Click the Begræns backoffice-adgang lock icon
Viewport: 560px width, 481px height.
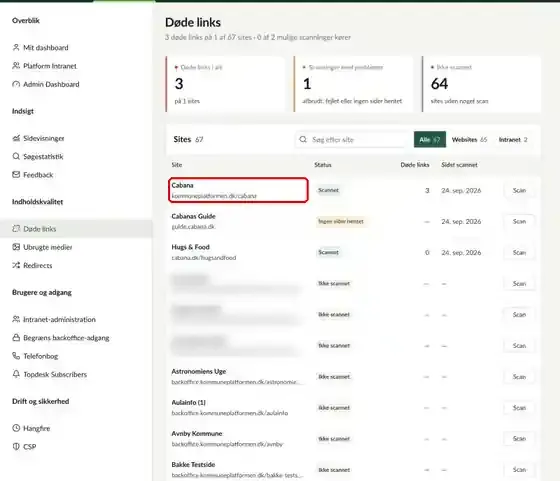[16, 337]
